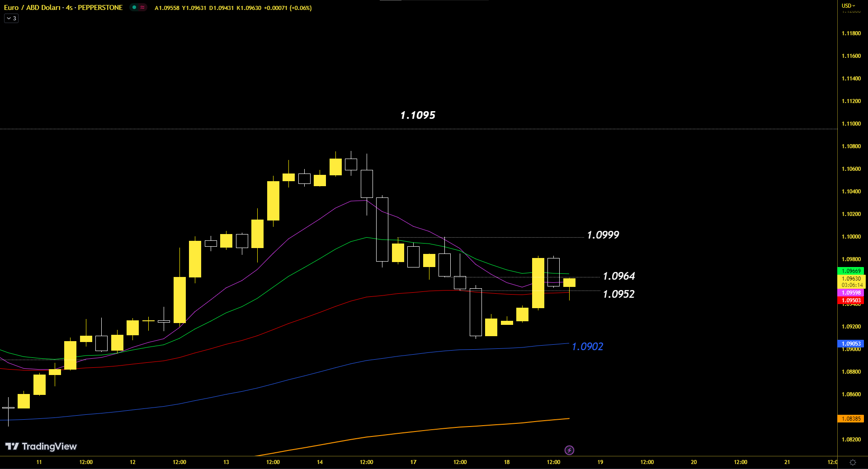Click the orange 1.08385 price axis label
The width and height of the screenshot is (868, 469).
[x=851, y=419]
